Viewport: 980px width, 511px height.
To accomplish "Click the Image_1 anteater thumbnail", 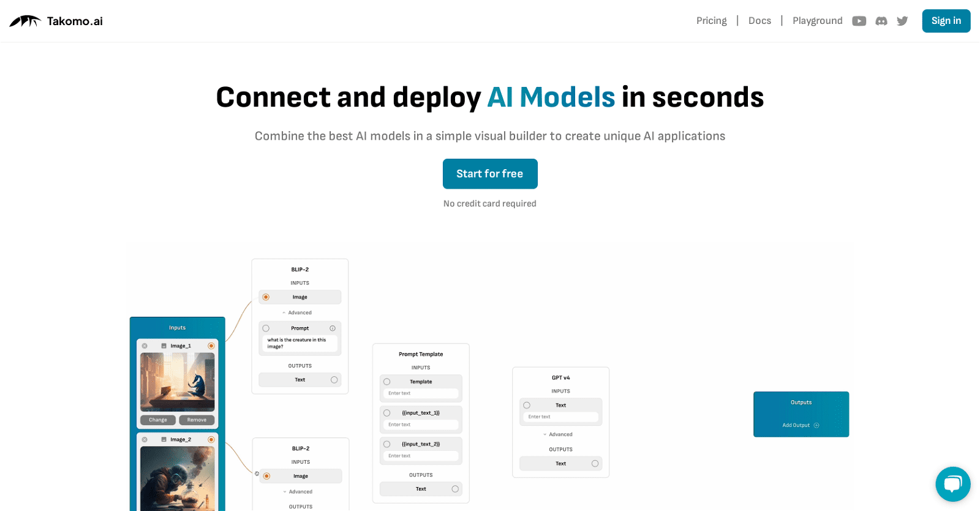I will pos(177,382).
